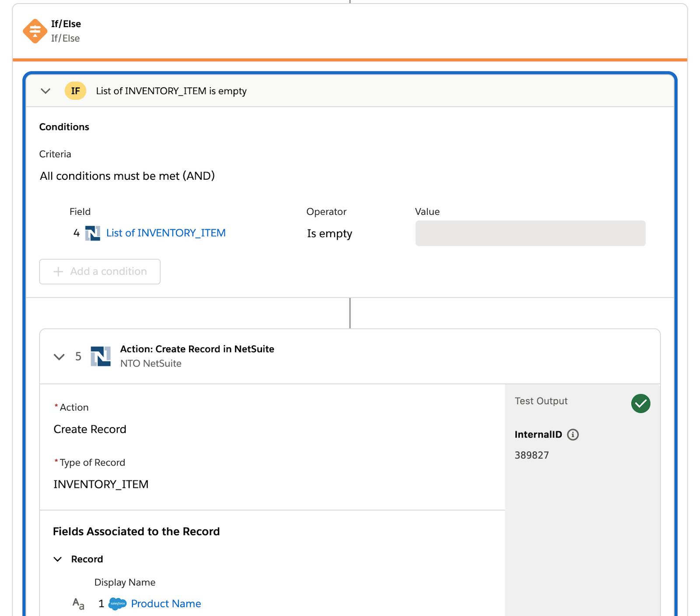This screenshot has height=616, width=700.
Task: Click the NetSuite icon in the Create Record action header
Action: 101,356
